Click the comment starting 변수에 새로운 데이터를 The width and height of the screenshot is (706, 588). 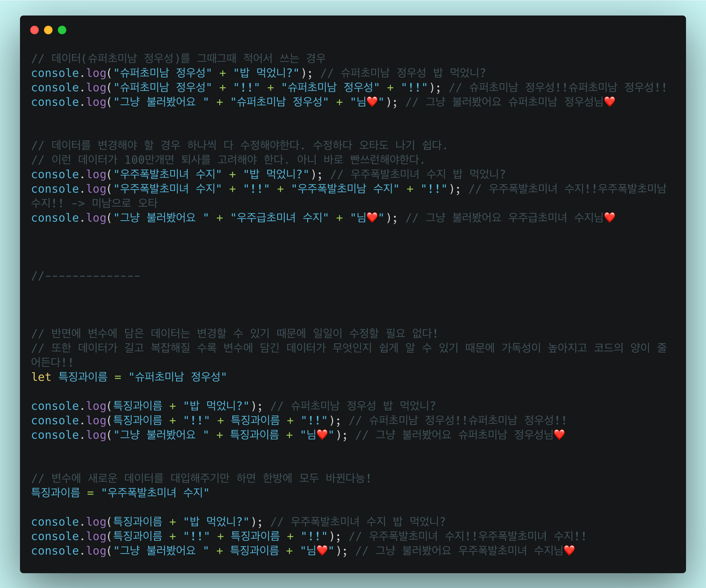point(201,478)
